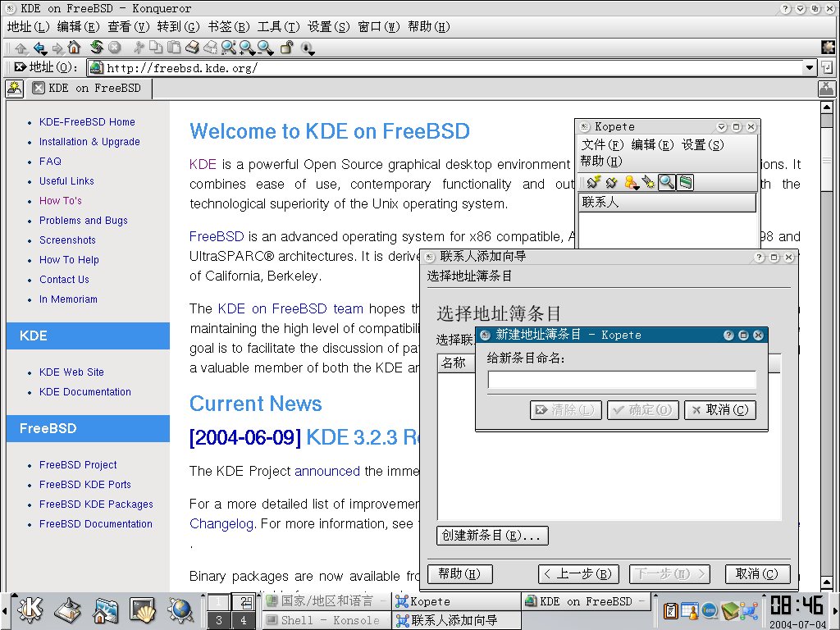Open the 地址(L) menu in Konqueror
Viewport: 840px width, 630px height.
click(28, 27)
